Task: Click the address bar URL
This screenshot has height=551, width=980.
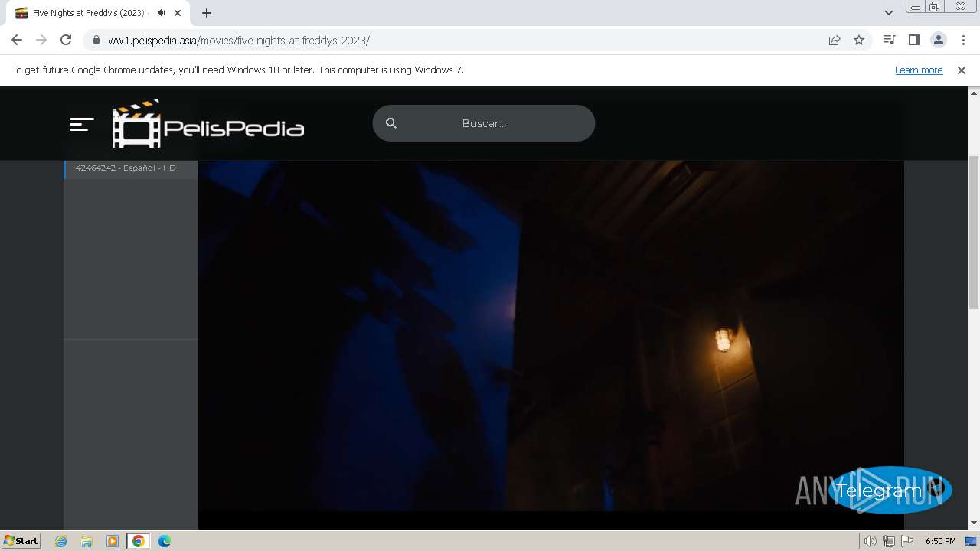Action: (x=239, y=41)
